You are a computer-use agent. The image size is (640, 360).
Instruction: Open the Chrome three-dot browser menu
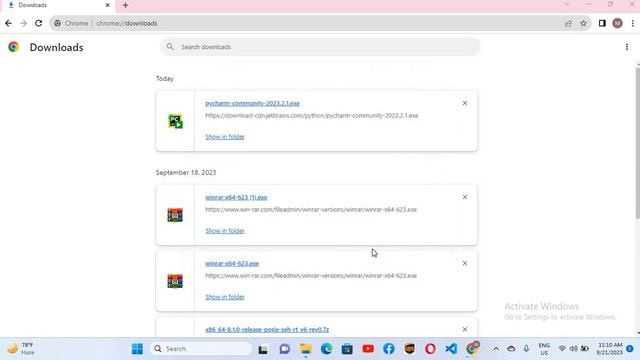pos(632,23)
